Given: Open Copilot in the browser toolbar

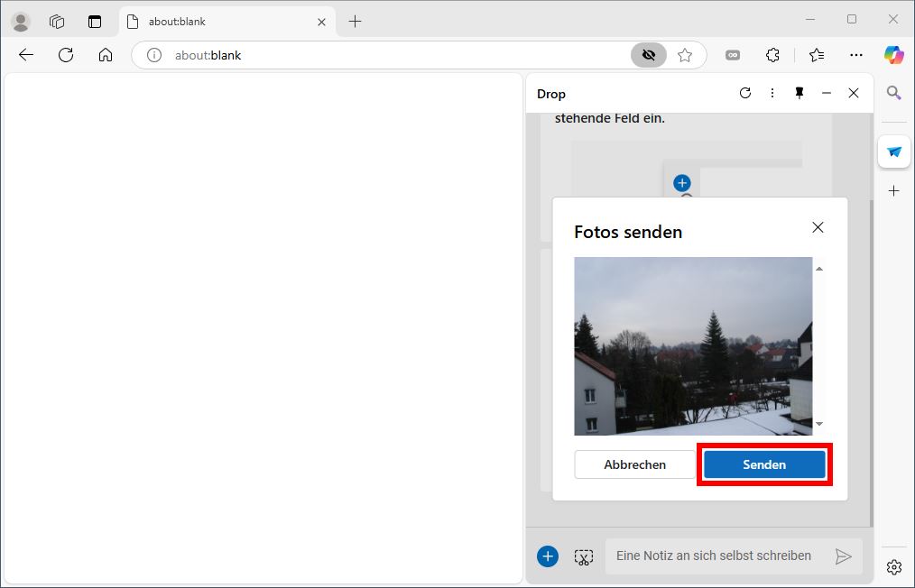Looking at the screenshot, I should 892,55.
